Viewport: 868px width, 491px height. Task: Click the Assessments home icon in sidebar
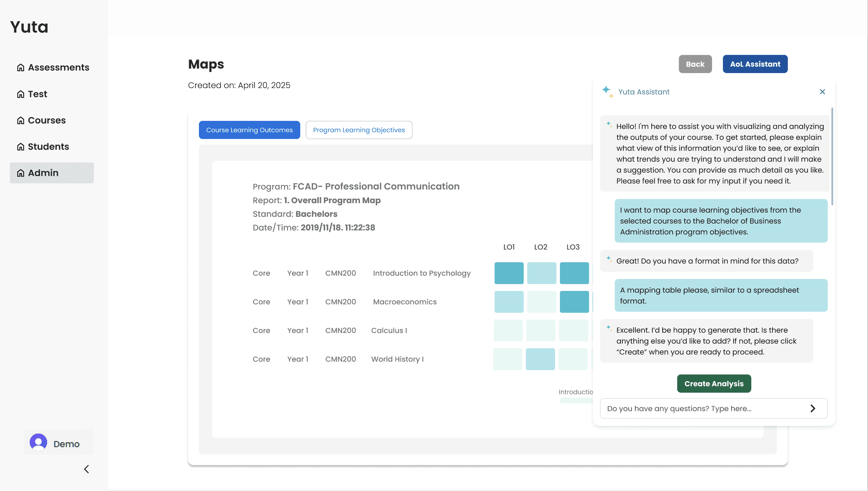[x=21, y=67]
